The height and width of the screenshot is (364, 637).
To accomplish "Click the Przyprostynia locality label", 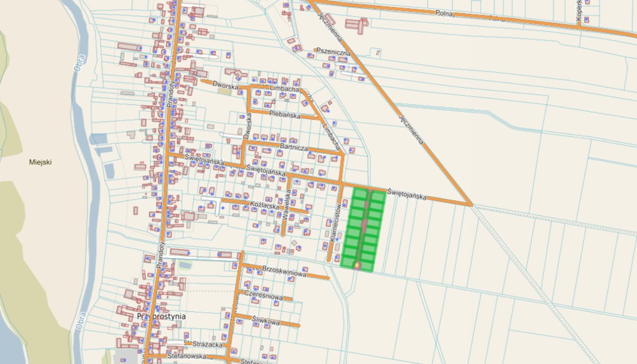I will point(161,316).
